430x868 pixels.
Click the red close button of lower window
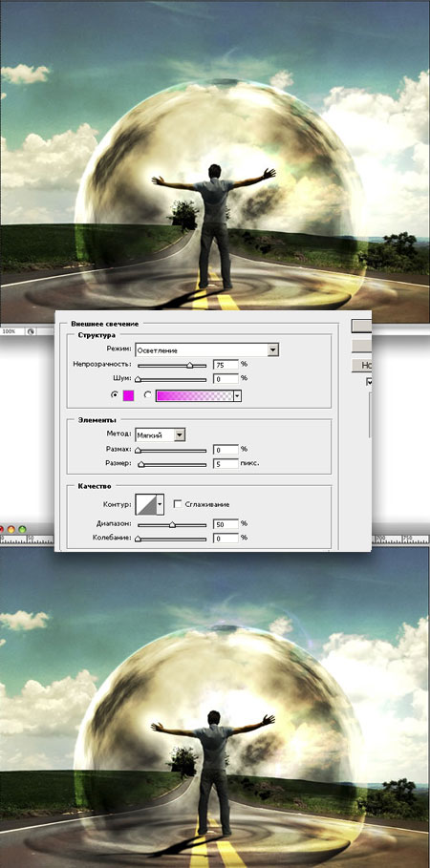click(2, 529)
